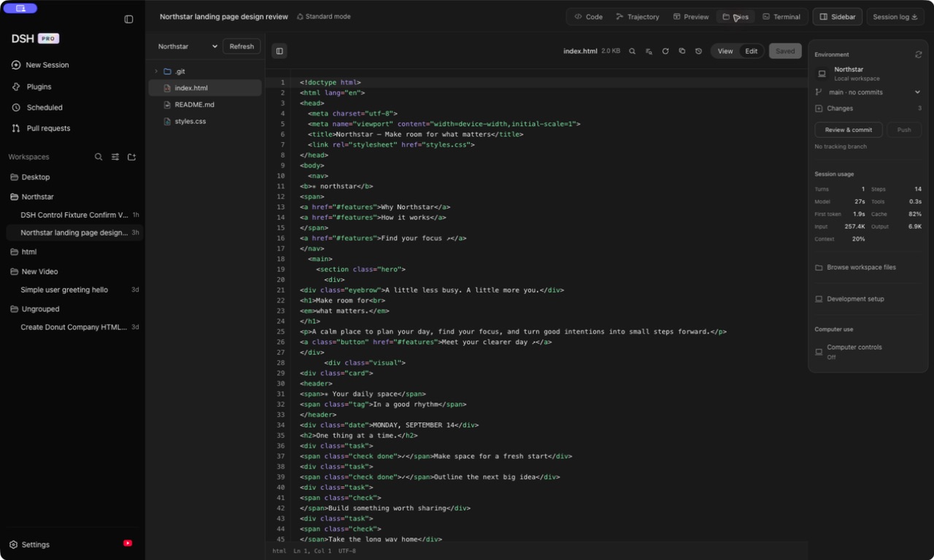934x560 pixels.
Task: Click the index.html file name in editor header
Action: 580,51
